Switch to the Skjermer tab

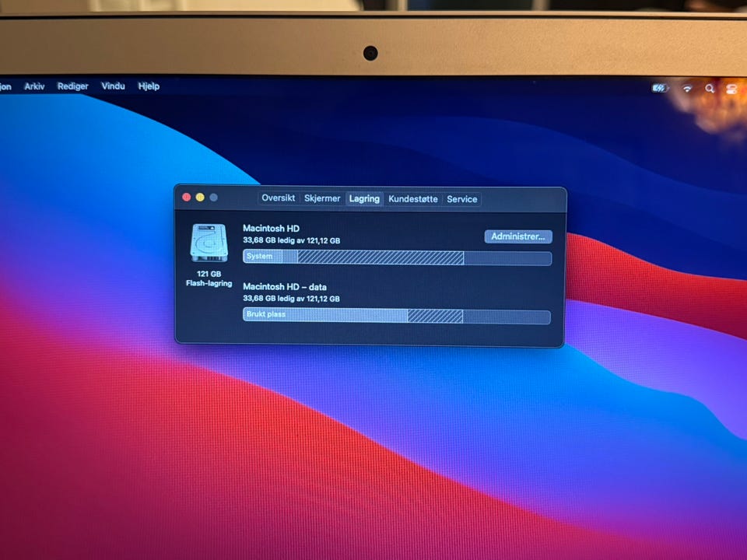point(322,198)
